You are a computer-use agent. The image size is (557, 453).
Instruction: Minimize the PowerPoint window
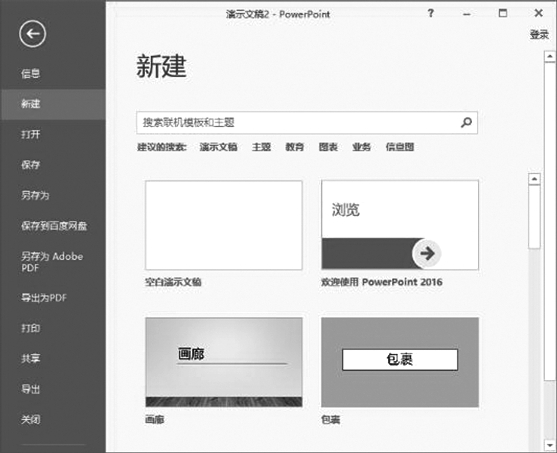(467, 14)
